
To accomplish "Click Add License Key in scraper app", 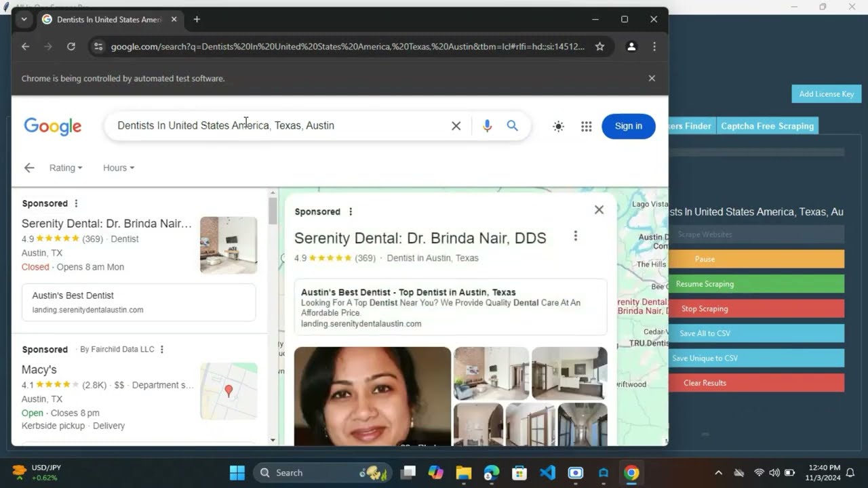I will coord(826,94).
